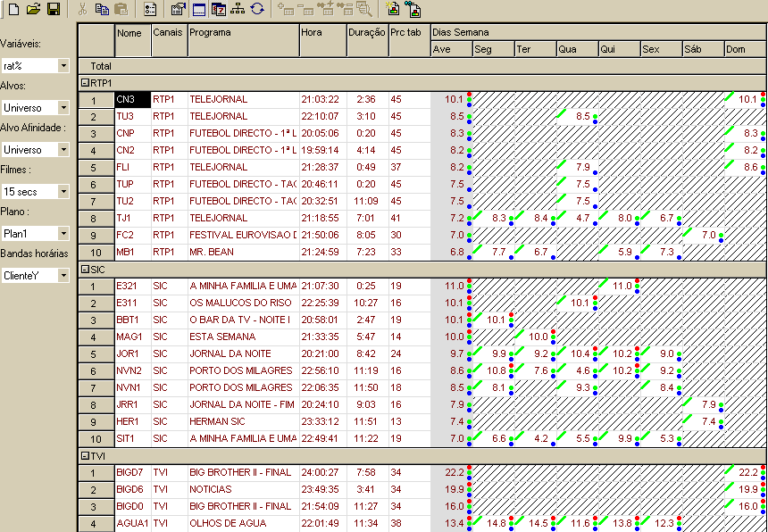Click the NOTICIAS programme cell
The width and height of the screenshot is (768, 532).
click(244, 489)
